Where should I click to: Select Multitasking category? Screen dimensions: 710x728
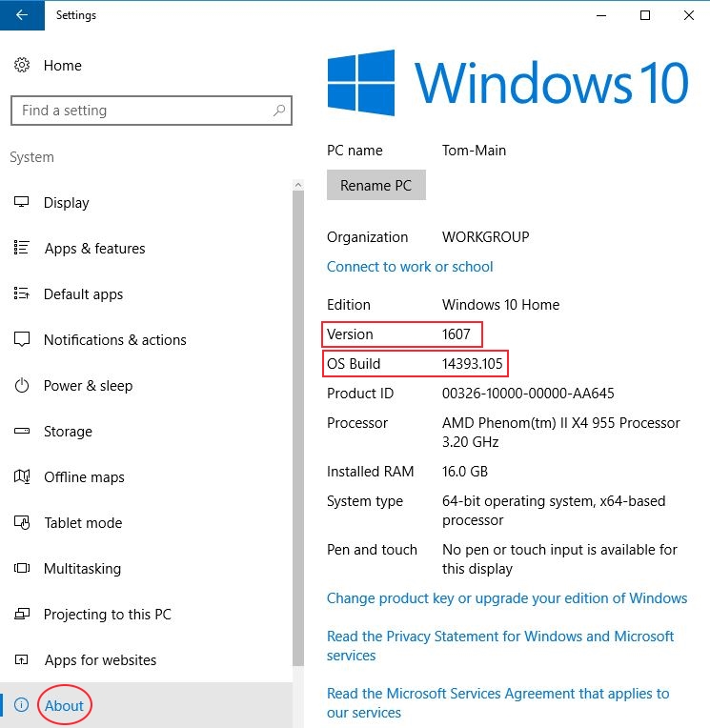click(82, 569)
